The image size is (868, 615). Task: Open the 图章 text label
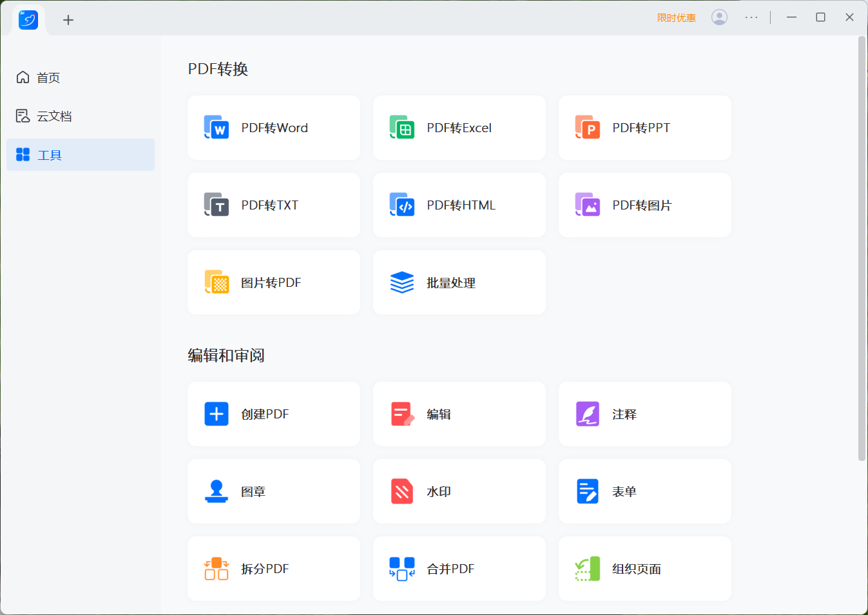tap(253, 491)
